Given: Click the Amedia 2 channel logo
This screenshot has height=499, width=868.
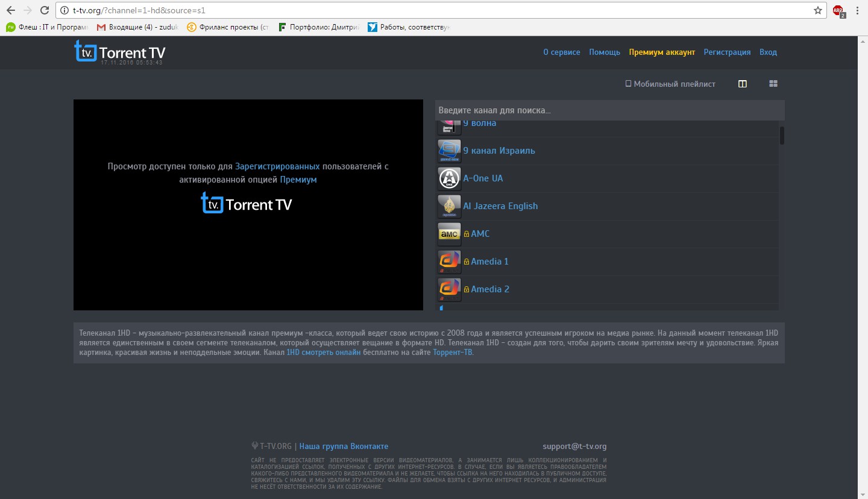Looking at the screenshot, I should 449,290.
